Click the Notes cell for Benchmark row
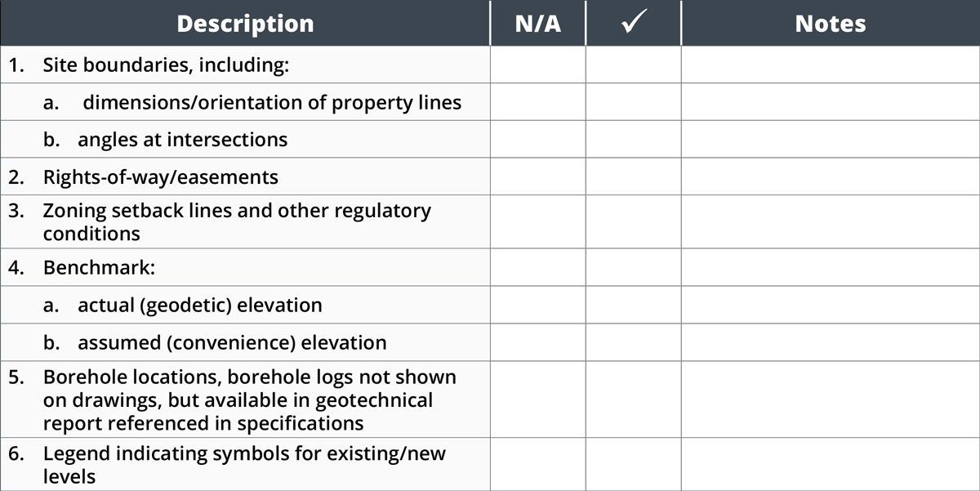980x491 pixels. click(x=830, y=268)
